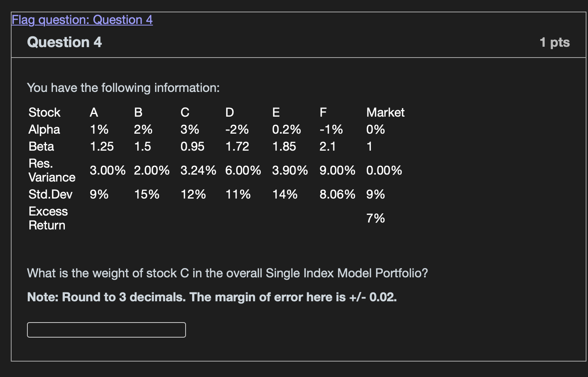588x377 pixels.
Task: Click stock F's standard deviation 8.06%
Action: point(337,194)
